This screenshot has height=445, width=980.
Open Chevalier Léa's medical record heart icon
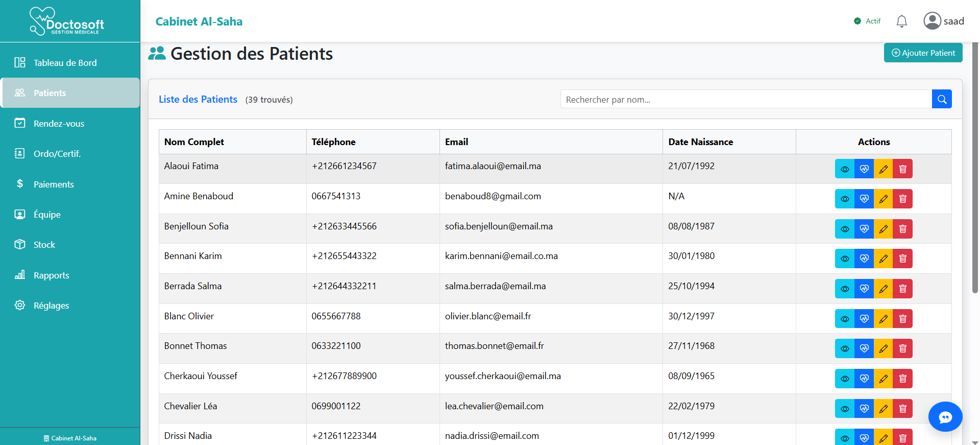[864, 409]
